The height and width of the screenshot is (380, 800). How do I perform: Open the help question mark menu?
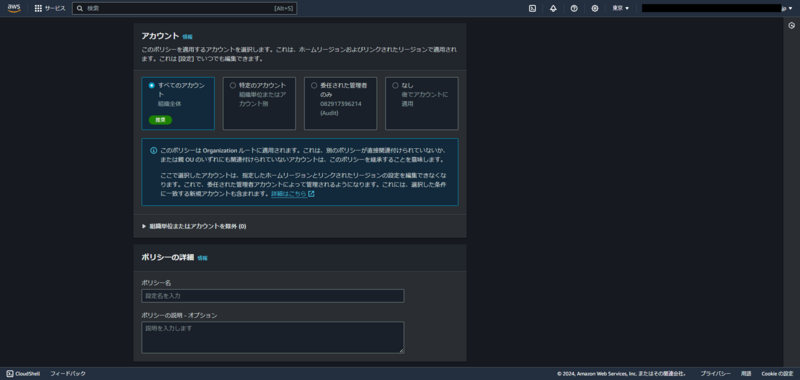pos(574,9)
